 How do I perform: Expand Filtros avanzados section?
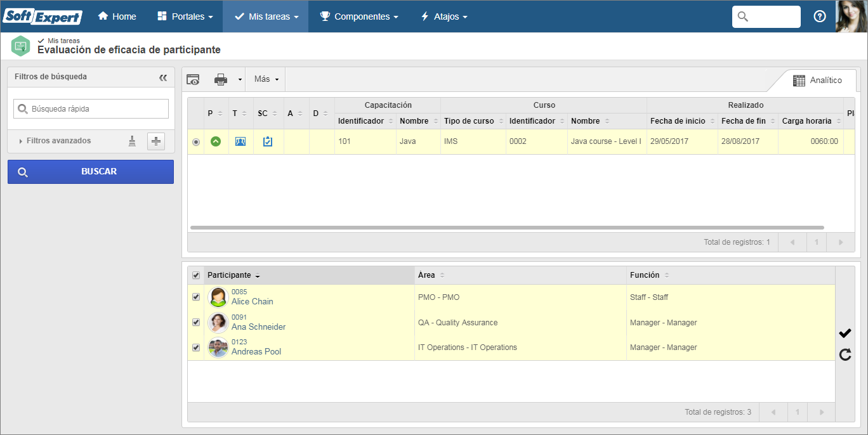[55, 141]
